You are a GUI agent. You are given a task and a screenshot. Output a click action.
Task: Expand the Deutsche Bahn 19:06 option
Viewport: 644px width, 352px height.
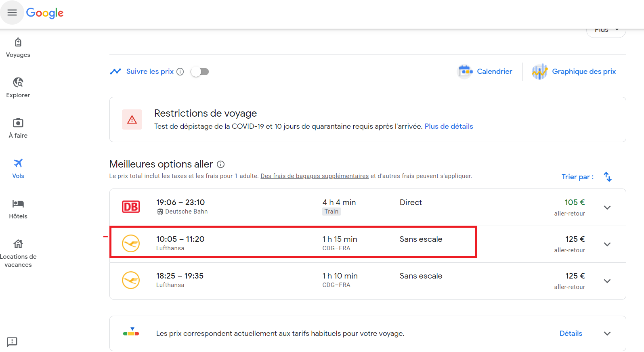[x=607, y=207]
